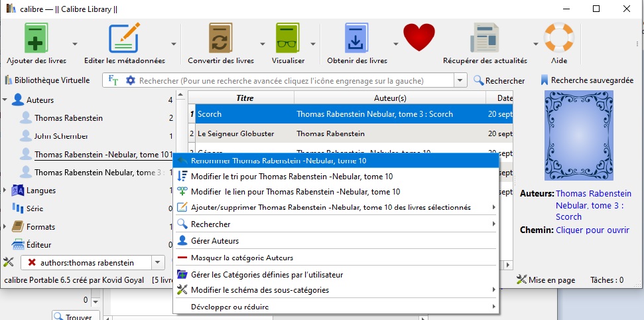Click the Obtenir des livres icon
644x320 pixels.
357,38
